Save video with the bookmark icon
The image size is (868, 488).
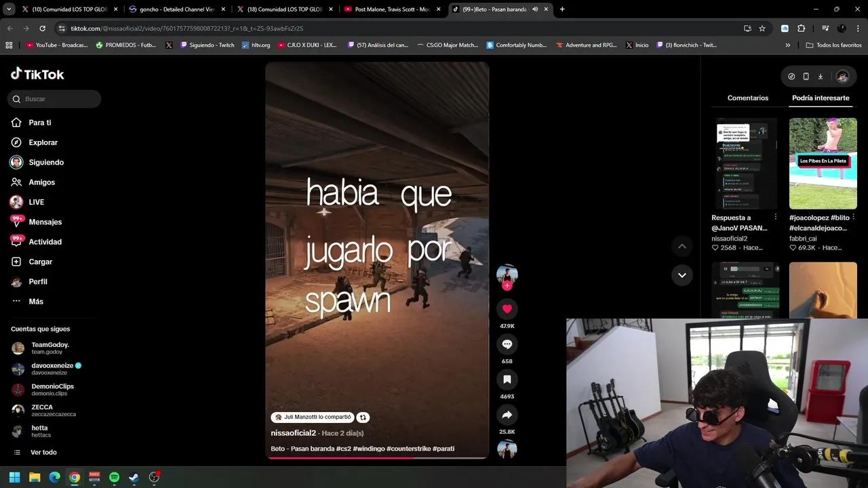pyautogui.click(x=507, y=380)
